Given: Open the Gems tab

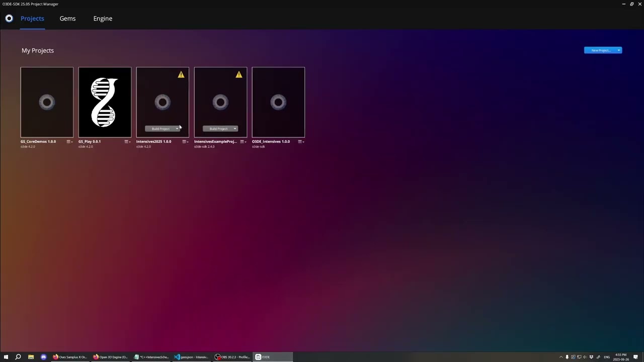Looking at the screenshot, I should point(67,19).
